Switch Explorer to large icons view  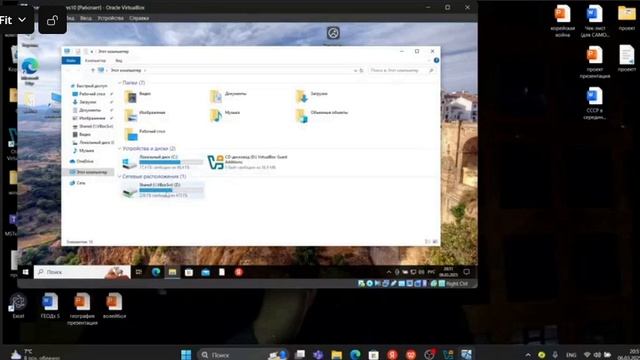pos(435,242)
